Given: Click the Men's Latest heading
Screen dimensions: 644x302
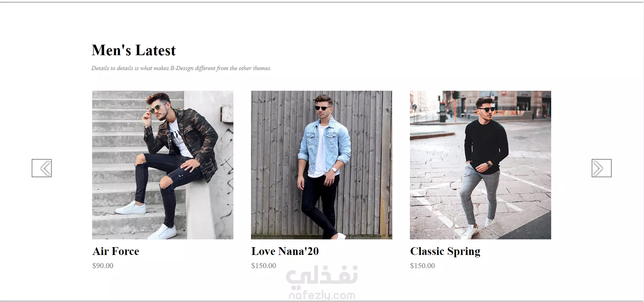Looking at the screenshot, I should pyautogui.click(x=134, y=50).
